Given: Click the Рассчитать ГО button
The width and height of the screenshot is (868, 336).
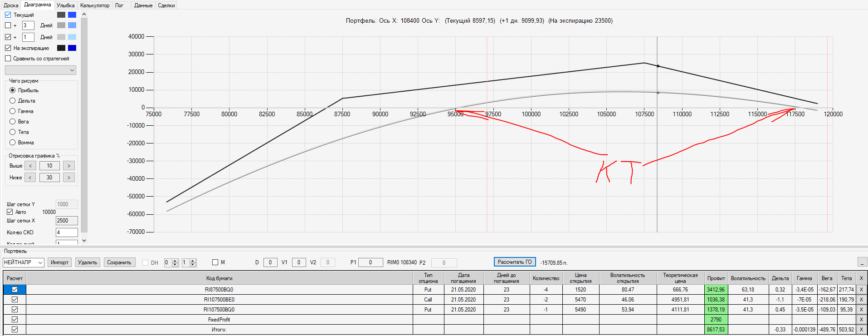Looking at the screenshot, I should coord(515,262).
